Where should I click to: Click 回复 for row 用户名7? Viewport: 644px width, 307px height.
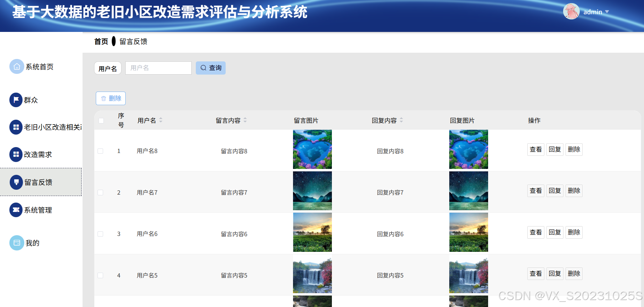pos(555,191)
